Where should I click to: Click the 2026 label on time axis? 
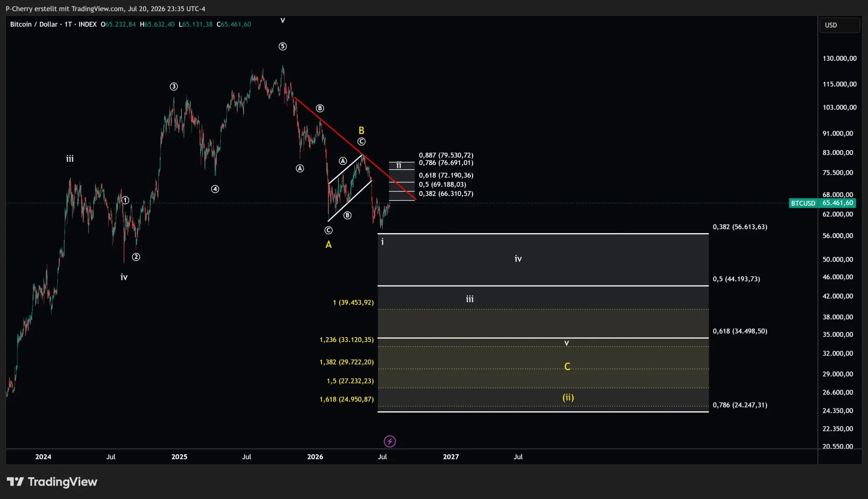(315, 457)
